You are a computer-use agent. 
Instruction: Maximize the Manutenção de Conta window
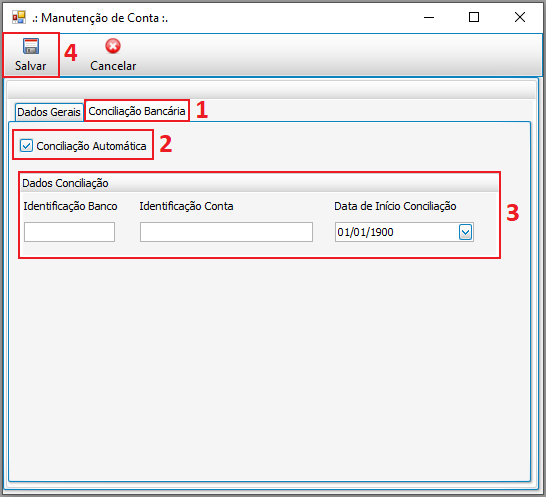[474, 17]
